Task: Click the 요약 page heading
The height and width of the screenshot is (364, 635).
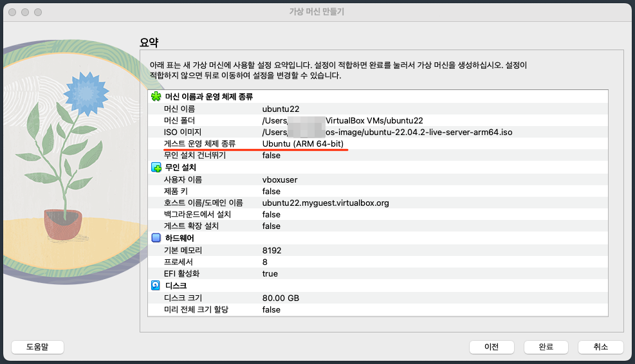Action: click(x=149, y=42)
